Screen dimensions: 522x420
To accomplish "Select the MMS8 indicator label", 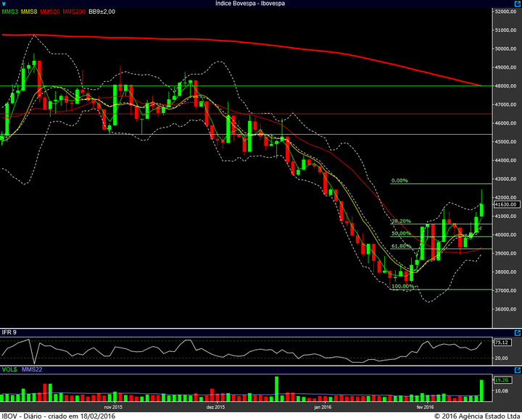I will [x=29, y=12].
